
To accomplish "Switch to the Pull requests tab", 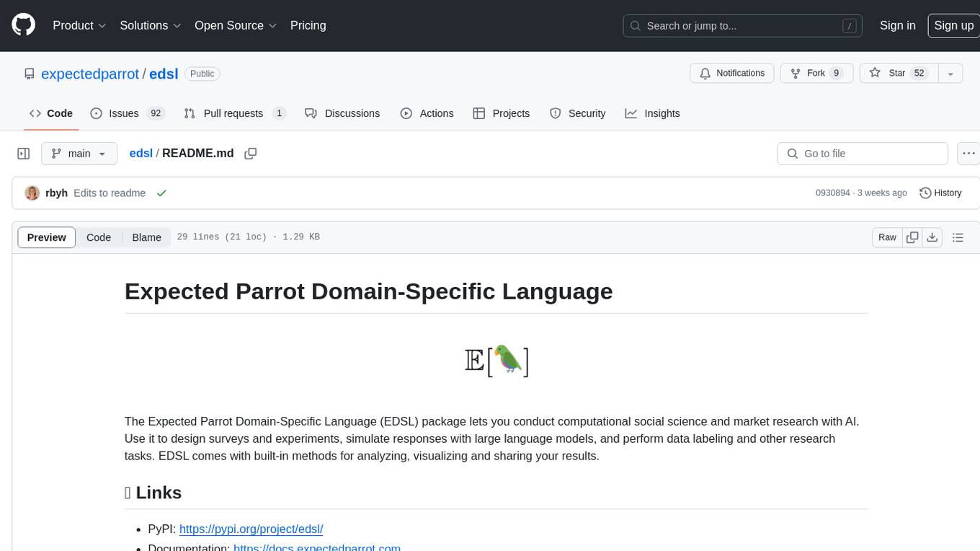I will tap(235, 113).
